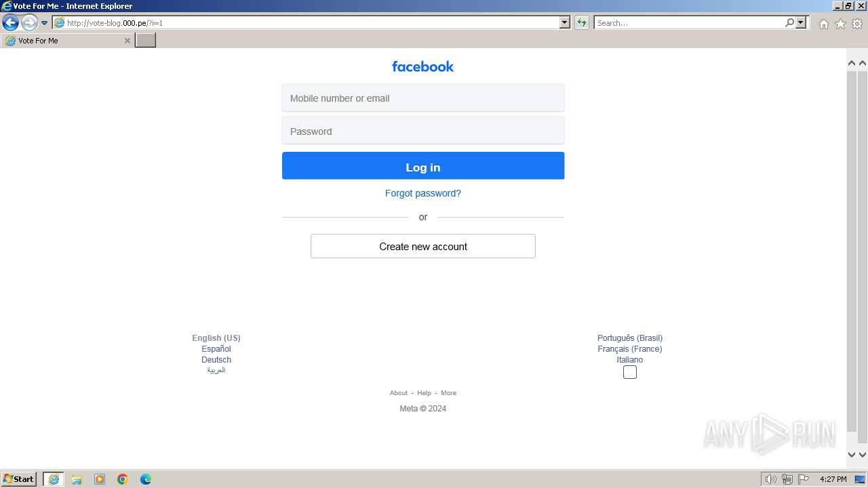Launch Chrome from the taskbar
This screenshot has height=488, width=868.
coord(123,479)
